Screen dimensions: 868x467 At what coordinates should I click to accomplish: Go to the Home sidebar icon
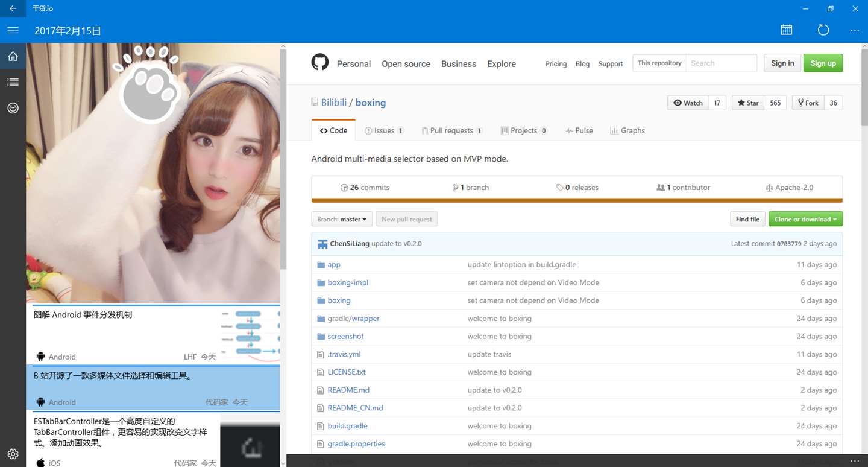pos(13,56)
